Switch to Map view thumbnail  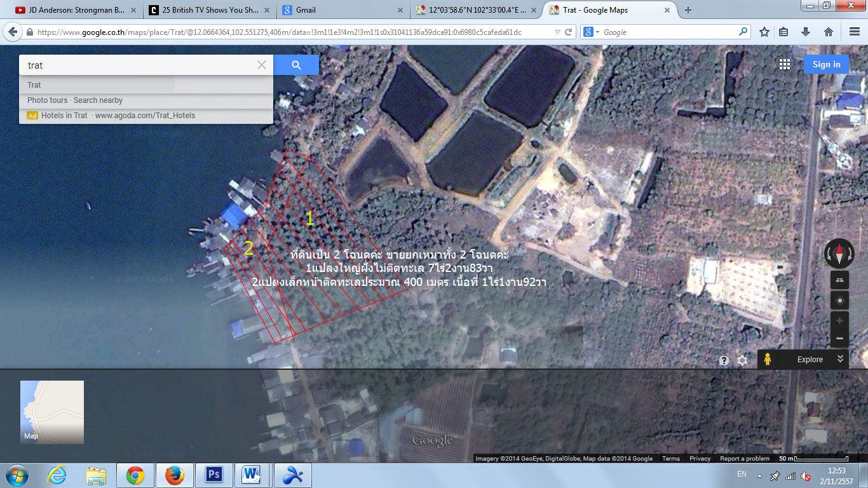point(52,412)
